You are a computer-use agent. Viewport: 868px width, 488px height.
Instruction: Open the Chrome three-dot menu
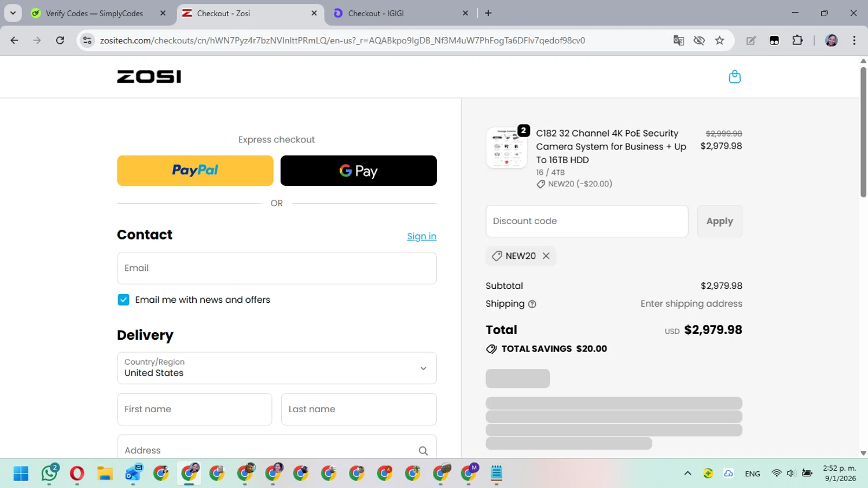pos(854,41)
